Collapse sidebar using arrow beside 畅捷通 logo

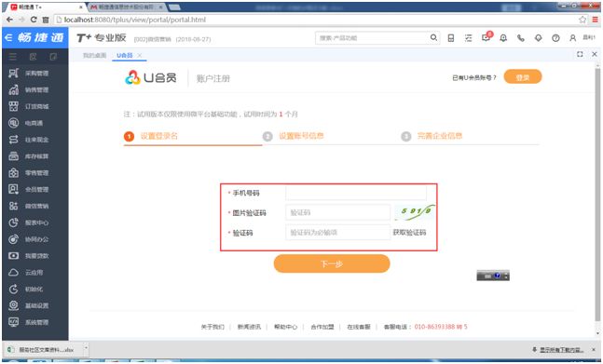click(x=8, y=37)
